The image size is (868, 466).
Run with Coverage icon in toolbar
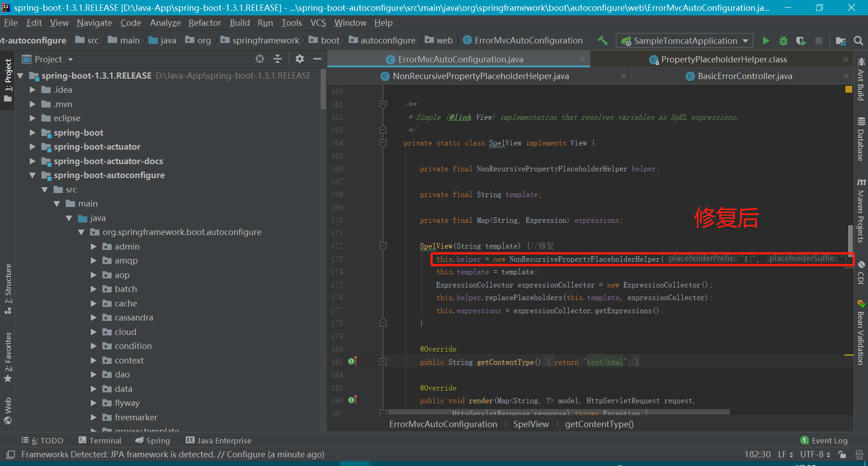coord(801,41)
